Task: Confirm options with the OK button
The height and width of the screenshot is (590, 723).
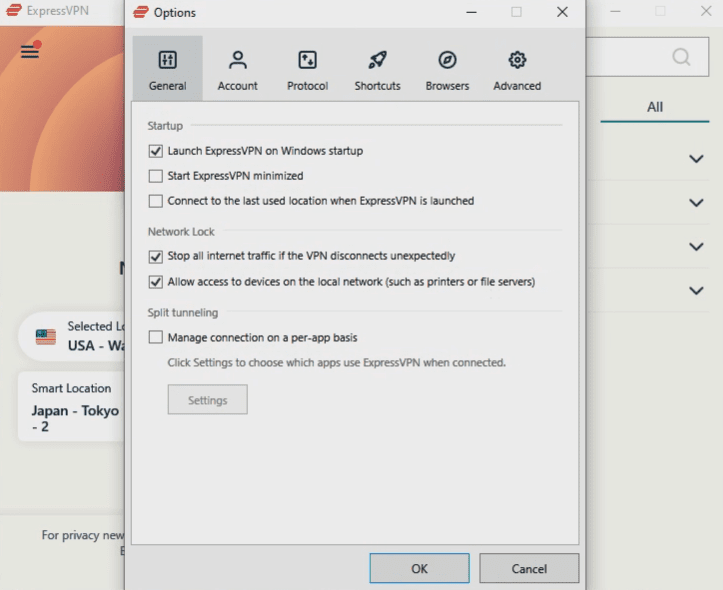Action: [419, 568]
